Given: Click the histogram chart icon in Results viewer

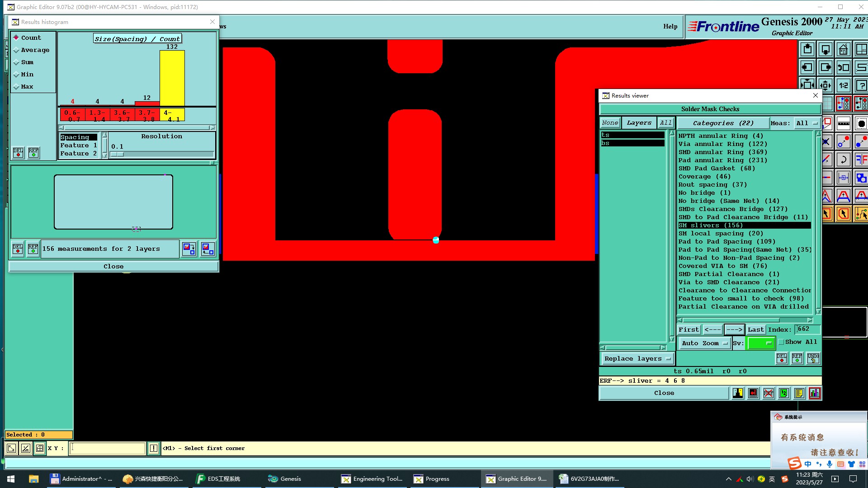Looking at the screenshot, I should (x=814, y=393).
